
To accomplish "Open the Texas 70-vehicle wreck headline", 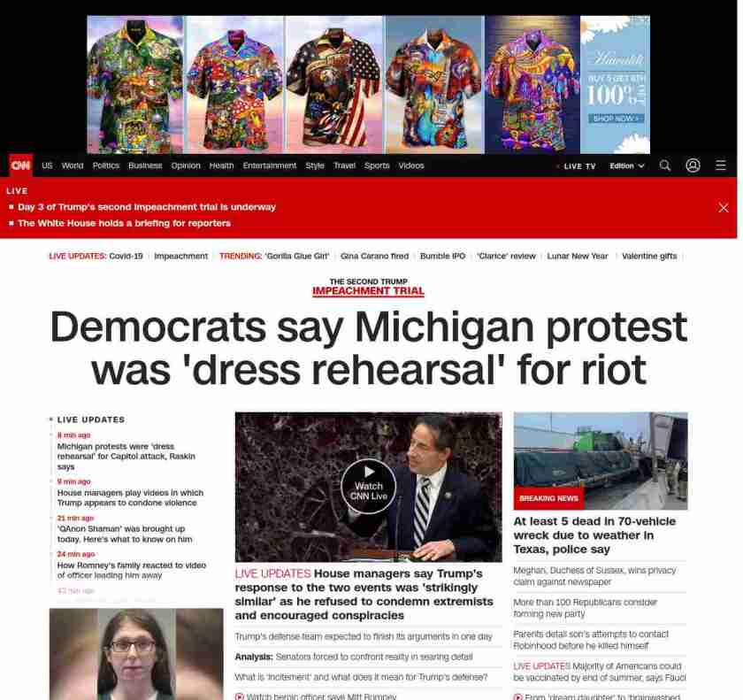I will pyautogui.click(x=594, y=535).
